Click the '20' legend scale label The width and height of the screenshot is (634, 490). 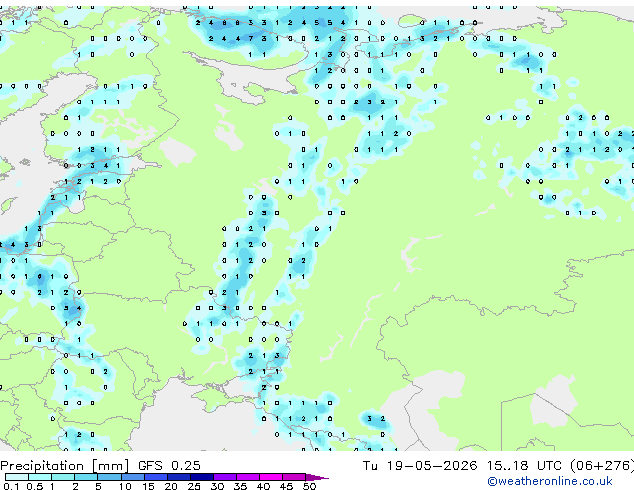171,486
